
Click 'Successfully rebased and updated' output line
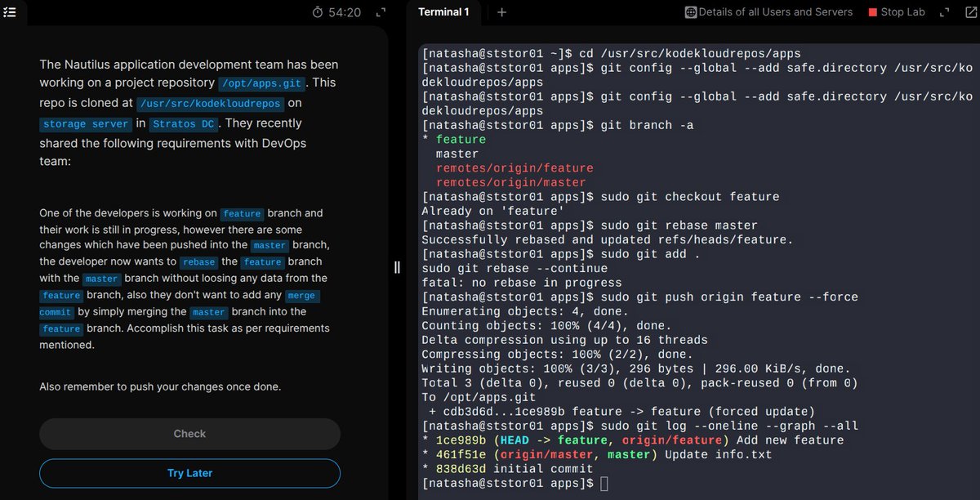607,239
